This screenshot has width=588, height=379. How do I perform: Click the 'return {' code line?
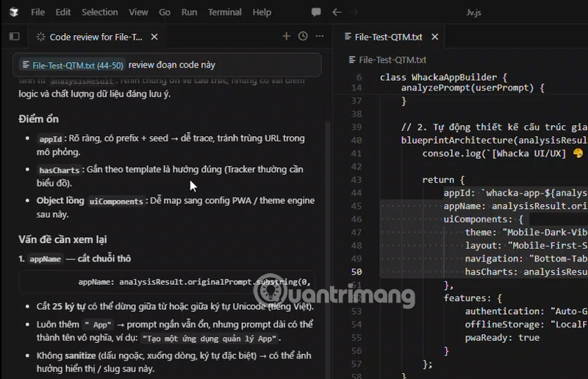click(x=443, y=180)
